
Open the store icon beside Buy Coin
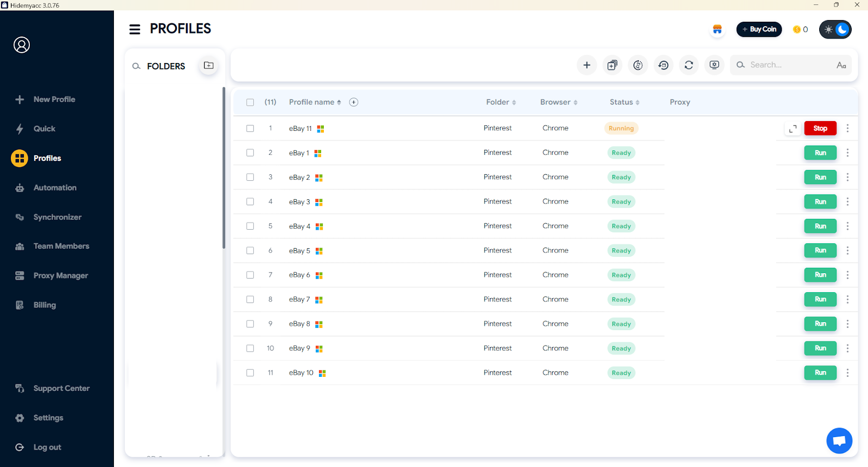click(x=717, y=29)
